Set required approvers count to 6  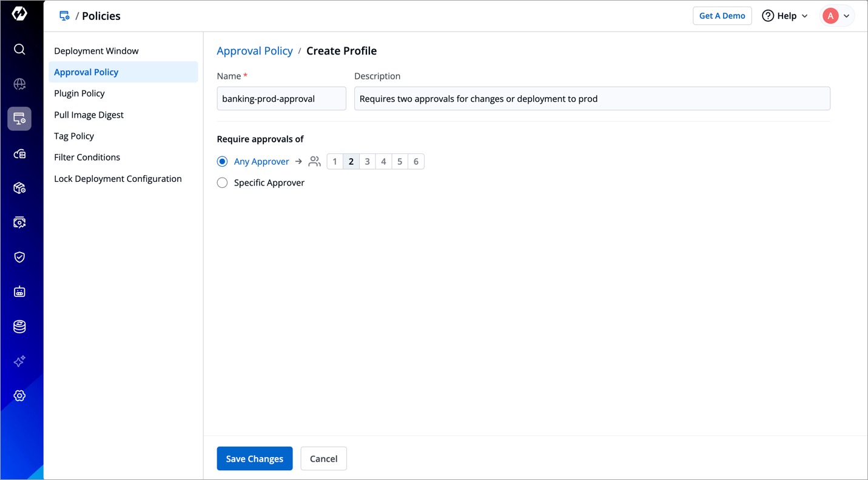(x=415, y=161)
